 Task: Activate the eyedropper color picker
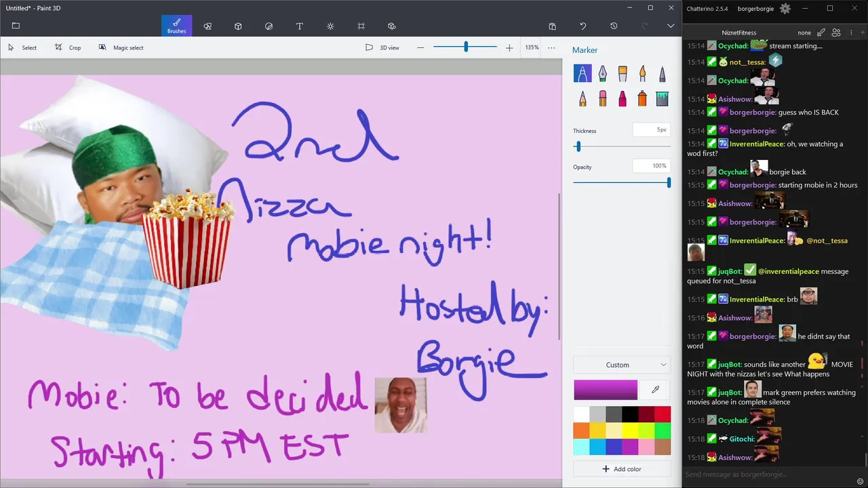point(655,390)
